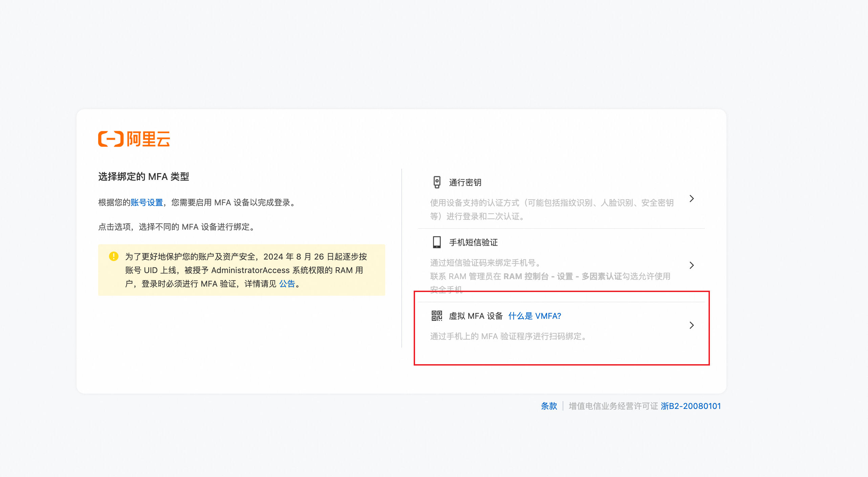Viewport: 868px width, 477px height.
Task: Click the 选择绑定的 MFA 类型 heading
Action: click(x=144, y=177)
